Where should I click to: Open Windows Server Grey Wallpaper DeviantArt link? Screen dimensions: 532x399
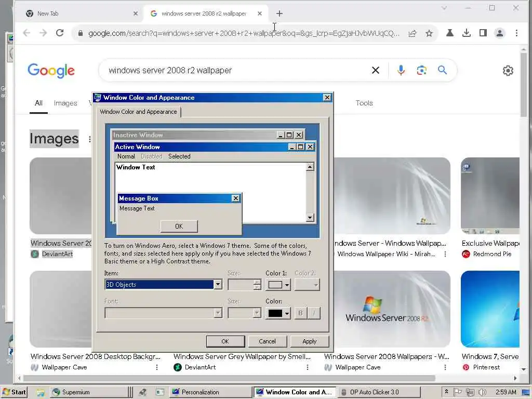[x=242, y=356]
